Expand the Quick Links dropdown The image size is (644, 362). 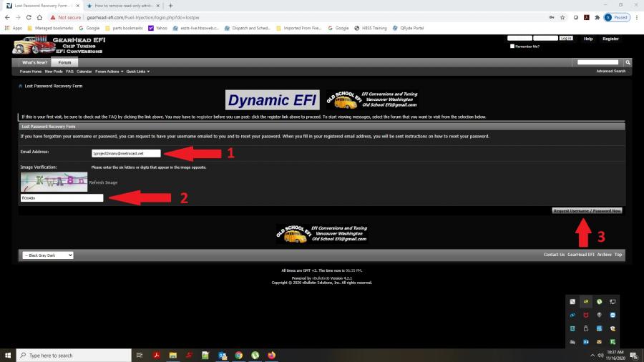pos(137,72)
